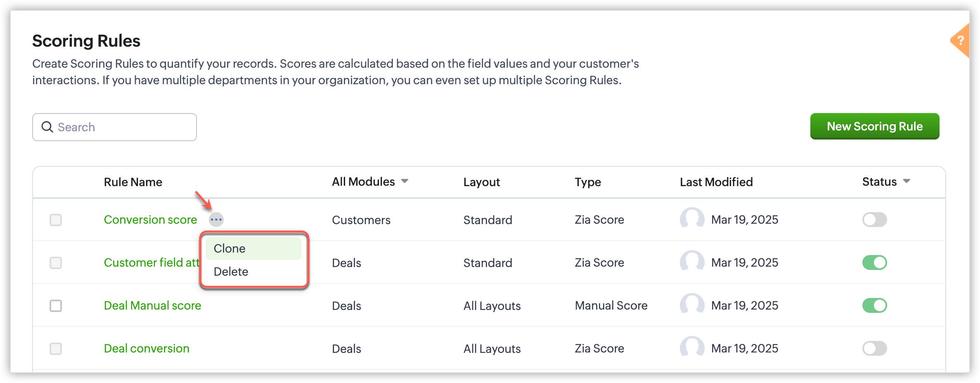The image size is (980, 383).
Task: Click the user avatar in Customer field row
Action: click(x=692, y=262)
